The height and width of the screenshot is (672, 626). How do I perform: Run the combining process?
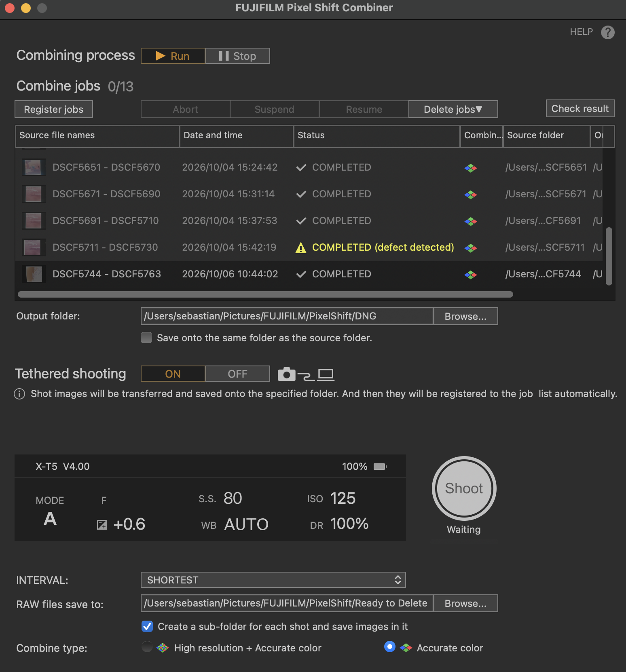(x=173, y=56)
